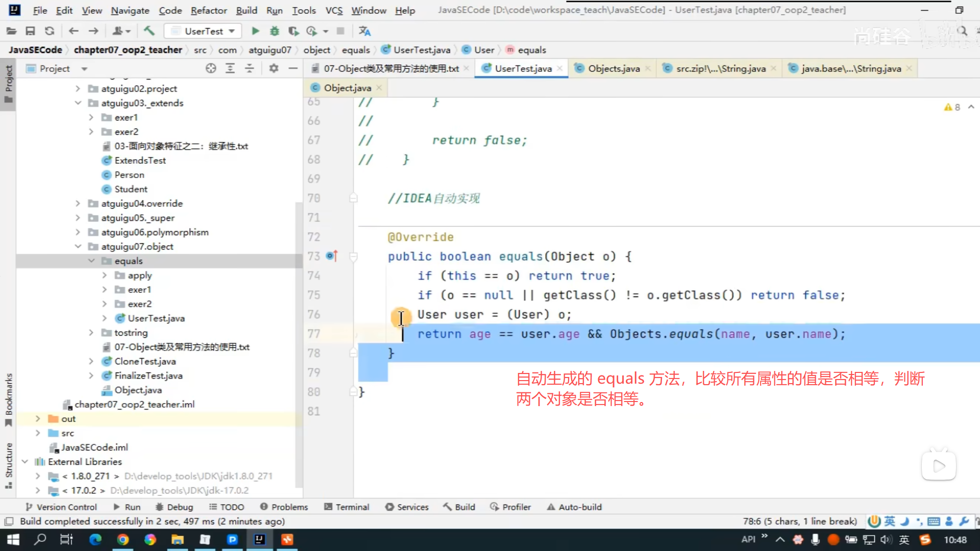The width and height of the screenshot is (980, 551).
Task: Click the Save All icon
Action: click(x=30, y=31)
